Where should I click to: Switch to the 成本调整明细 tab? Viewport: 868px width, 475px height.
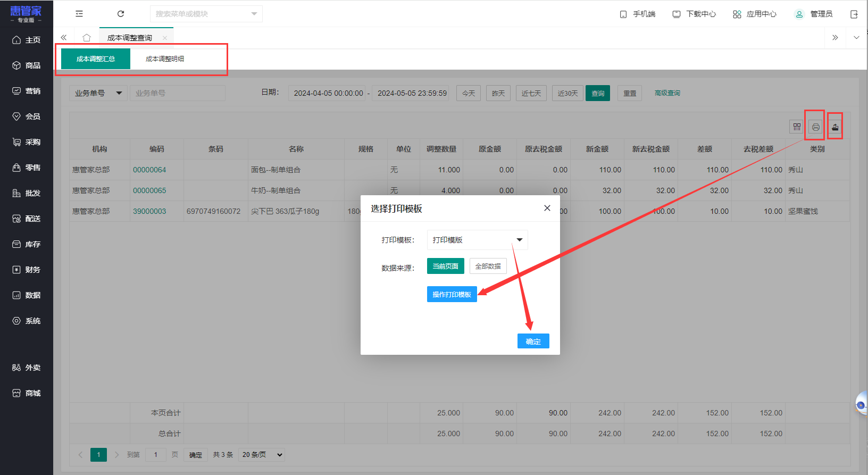[165, 59]
